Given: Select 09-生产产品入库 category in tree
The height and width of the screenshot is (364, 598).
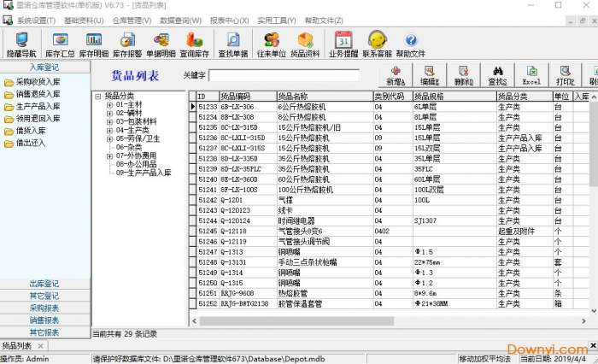Looking at the screenshot, I should pyautogui.click(x=144, y=173).
